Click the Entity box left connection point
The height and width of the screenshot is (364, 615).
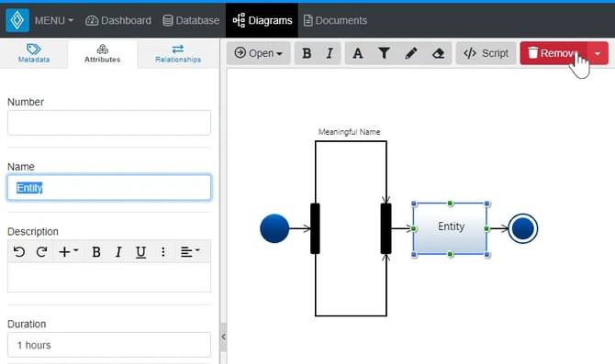[413, 229]
